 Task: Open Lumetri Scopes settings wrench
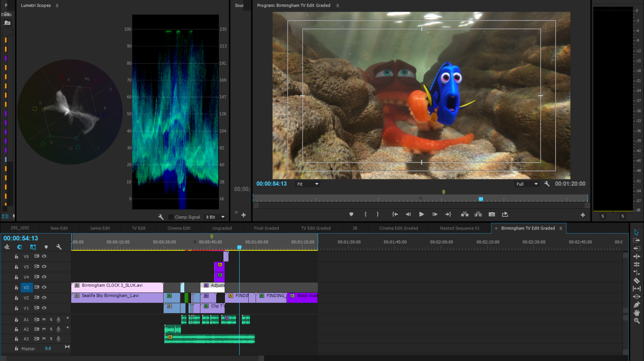click(161, 217)
